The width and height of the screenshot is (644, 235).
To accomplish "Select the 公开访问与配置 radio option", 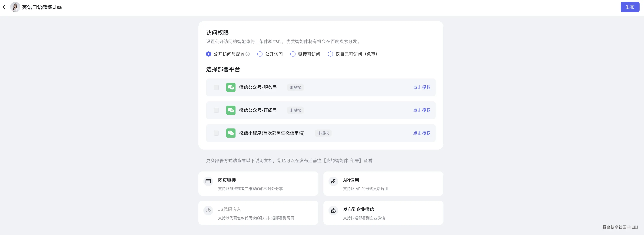I will click(x=209, y=54).
